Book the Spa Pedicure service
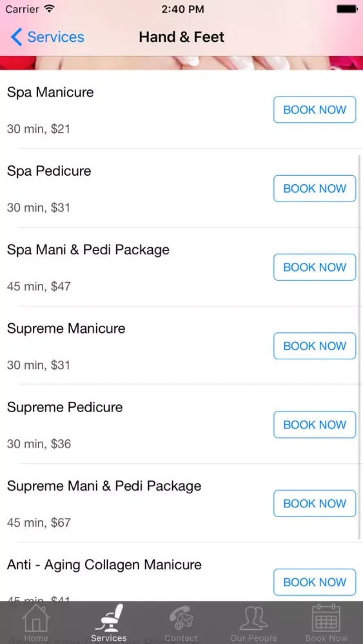Viewport: 363px width, 644px height. [315, 189]
